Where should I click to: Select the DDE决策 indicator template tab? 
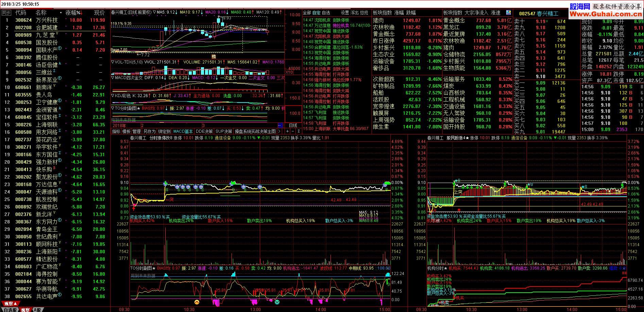pos(204,131)
